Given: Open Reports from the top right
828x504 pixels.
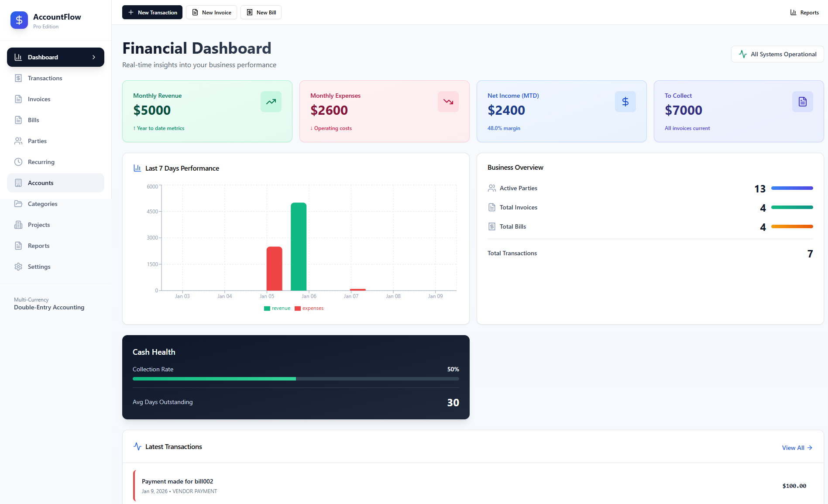Looking at the screenshot, I should [804, 12].
